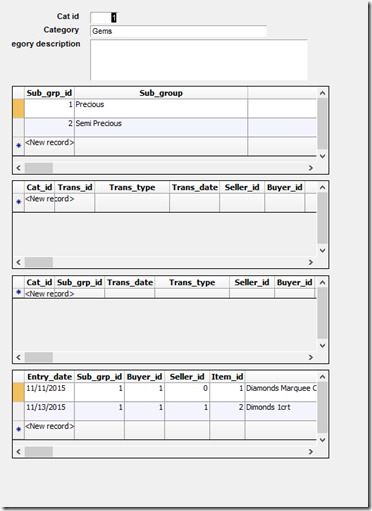
Task: Click New record in the Trans_id grid
Action: (50, 199)
